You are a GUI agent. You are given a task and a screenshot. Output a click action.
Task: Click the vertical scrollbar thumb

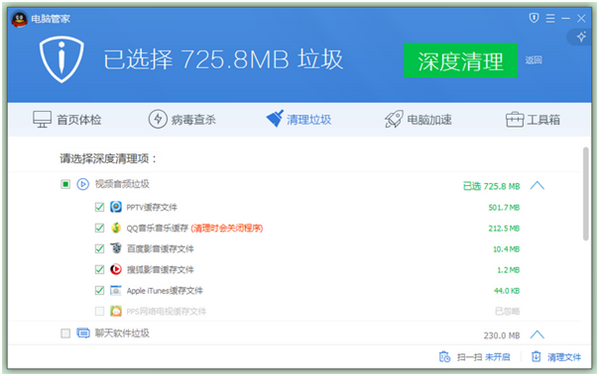tap(586, 194)
